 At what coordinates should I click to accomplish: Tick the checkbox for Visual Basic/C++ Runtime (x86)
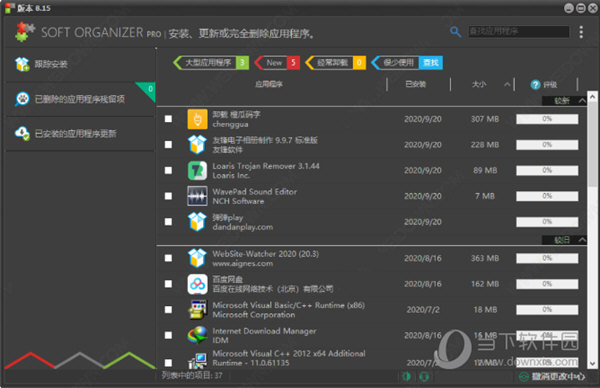pyautogui.click(x=168, y=310)
